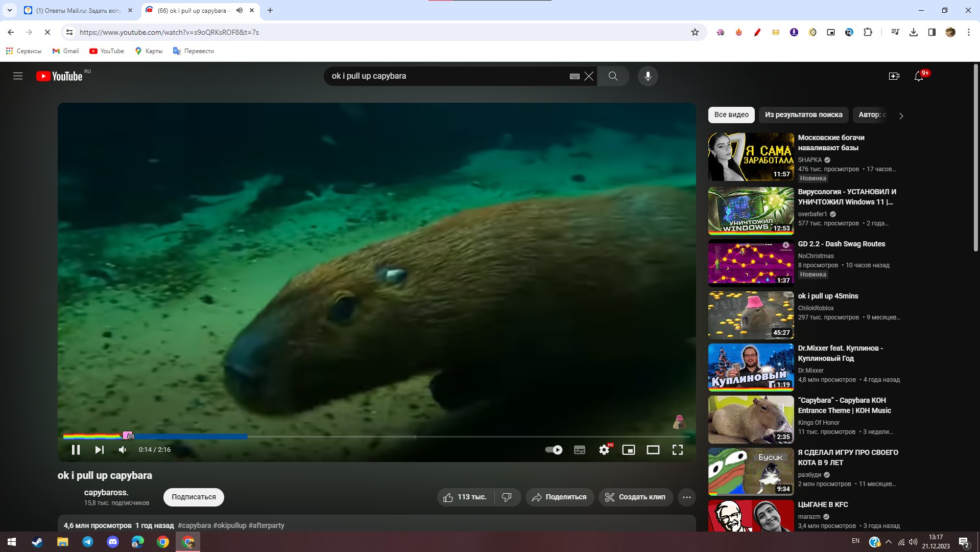Enter fullscreen mode
Screen dimensions: 980x552
(x=678, y=450)
